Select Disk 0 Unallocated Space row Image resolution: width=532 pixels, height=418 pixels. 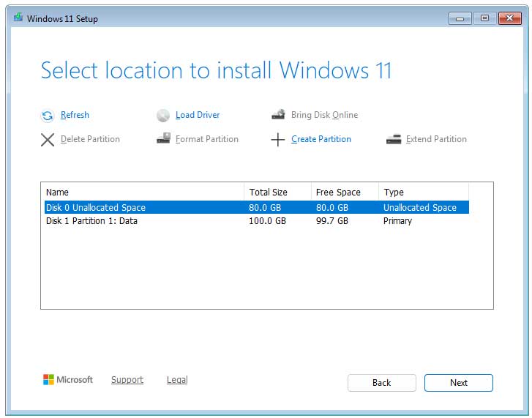tap(257, 207)
